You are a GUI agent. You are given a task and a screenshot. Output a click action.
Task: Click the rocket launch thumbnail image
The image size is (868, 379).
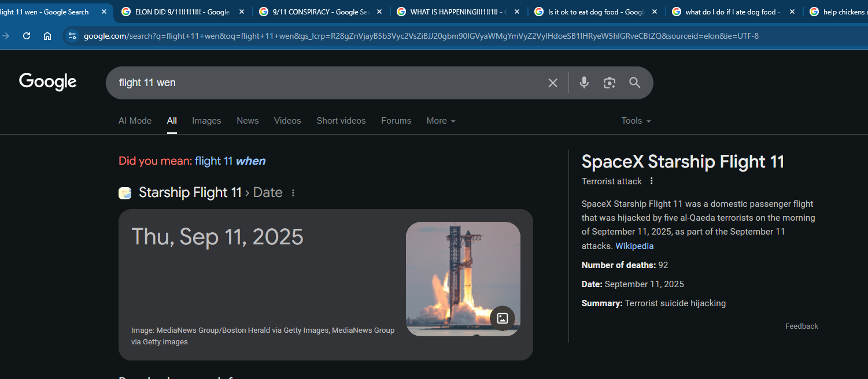pos(457,272)
